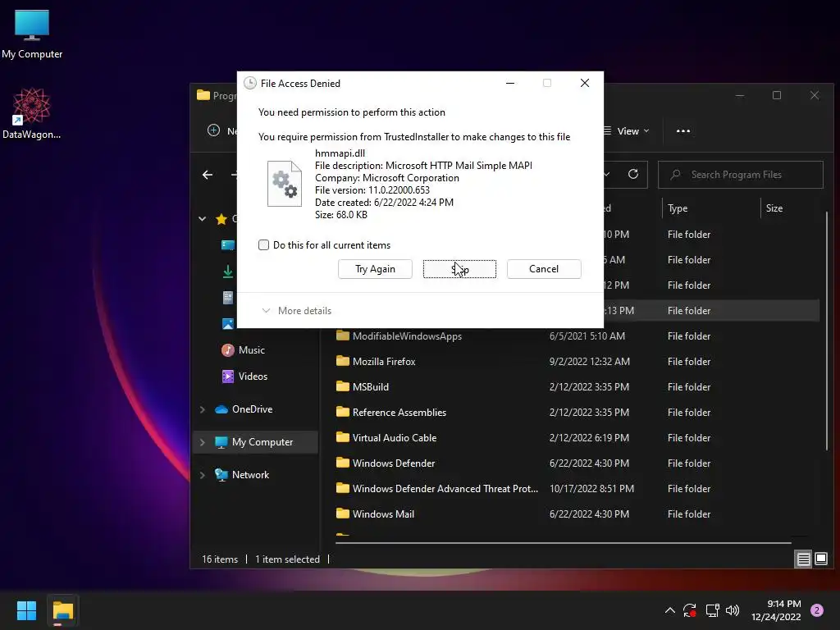Click the New plus icon in Explorer
840x630 pixels.
coord(213,130)
